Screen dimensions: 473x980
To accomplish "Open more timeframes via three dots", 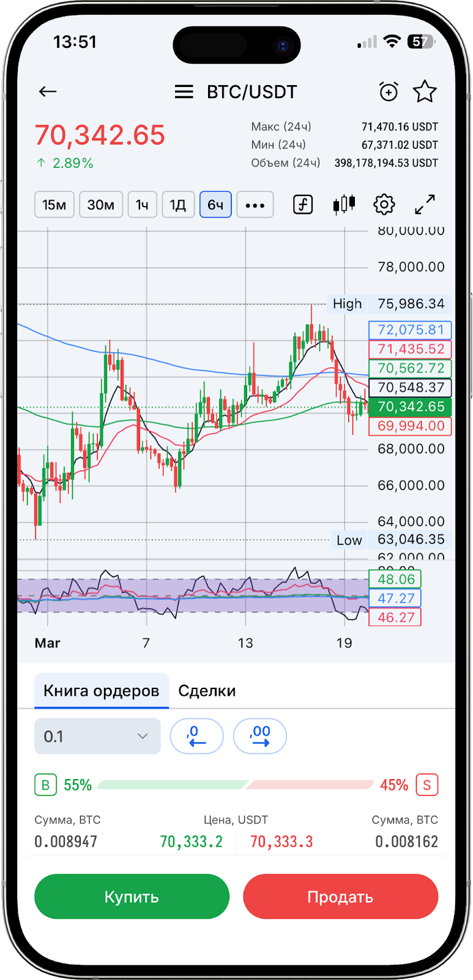I will 255,205.
